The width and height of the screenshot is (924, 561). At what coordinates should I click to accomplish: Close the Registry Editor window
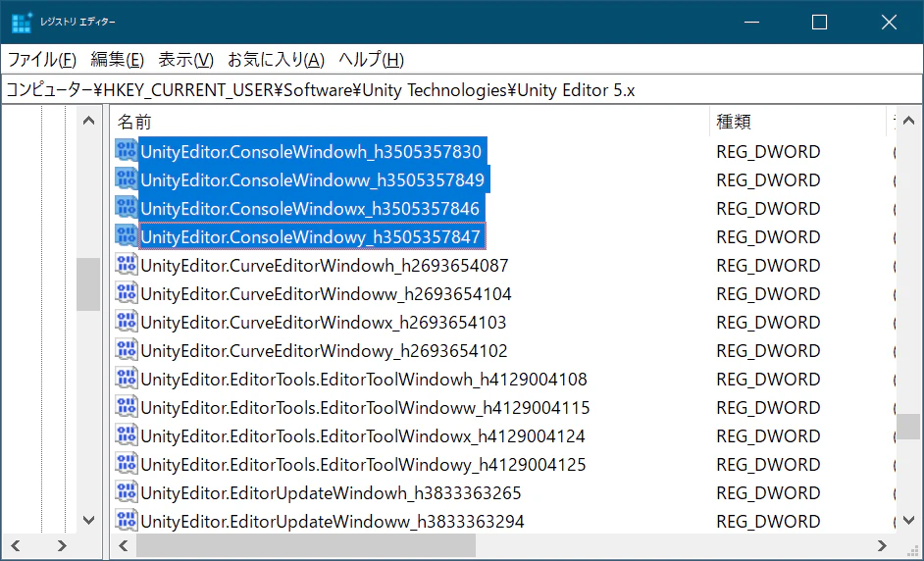889,23
